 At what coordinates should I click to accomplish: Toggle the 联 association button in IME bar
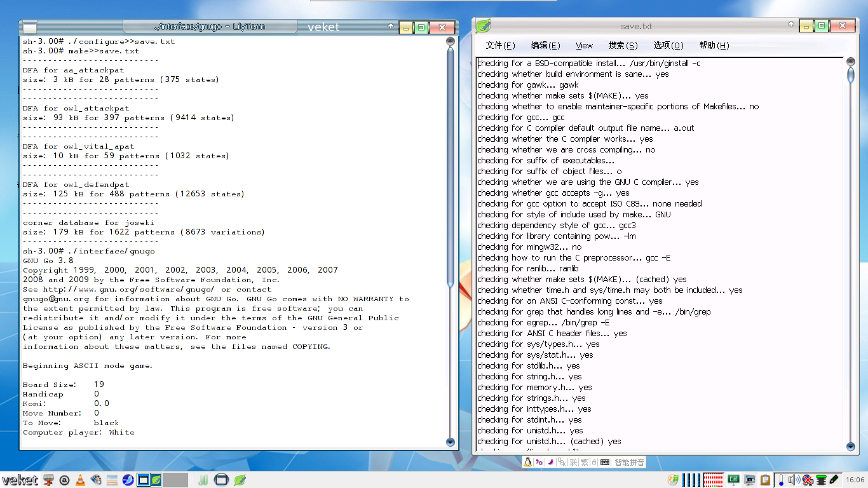tap(573, 462)
